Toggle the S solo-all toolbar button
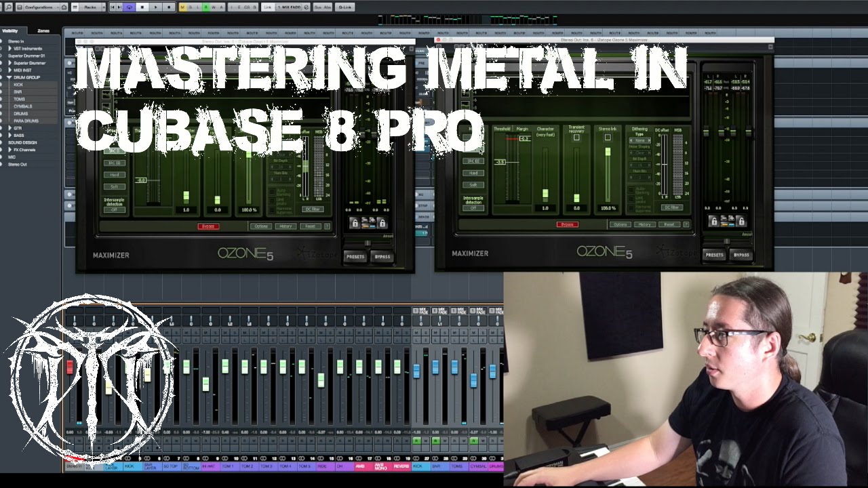868x488 pixels. [191, 7]
